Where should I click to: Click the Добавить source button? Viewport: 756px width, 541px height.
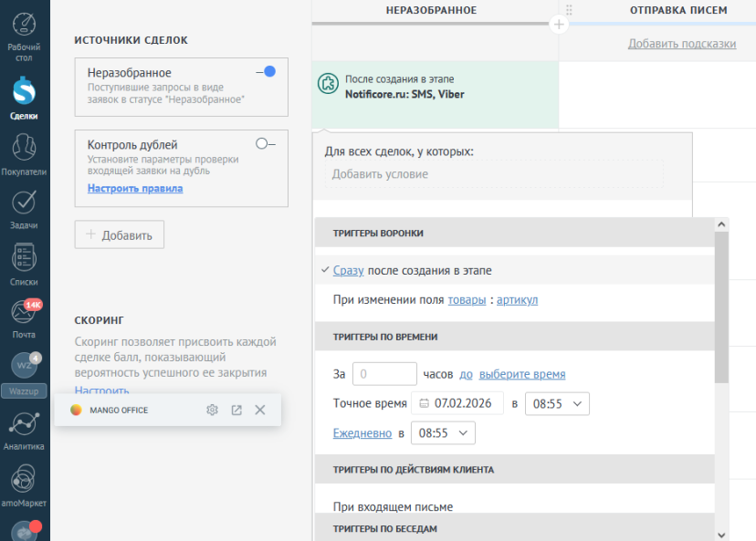119,234
